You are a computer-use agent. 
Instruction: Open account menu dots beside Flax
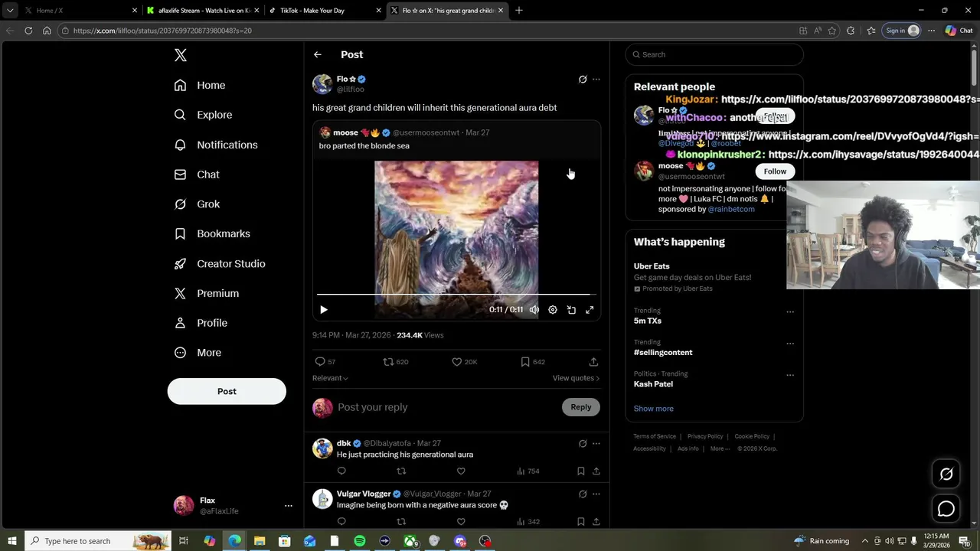click(x=288, y=506)
